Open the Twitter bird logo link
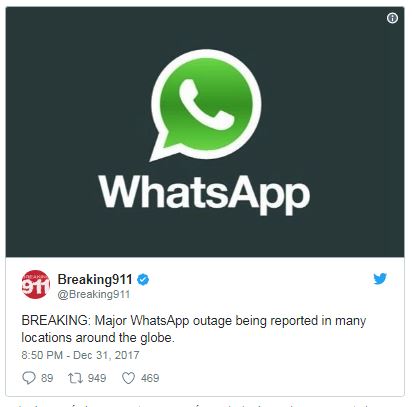 (380, 279)
